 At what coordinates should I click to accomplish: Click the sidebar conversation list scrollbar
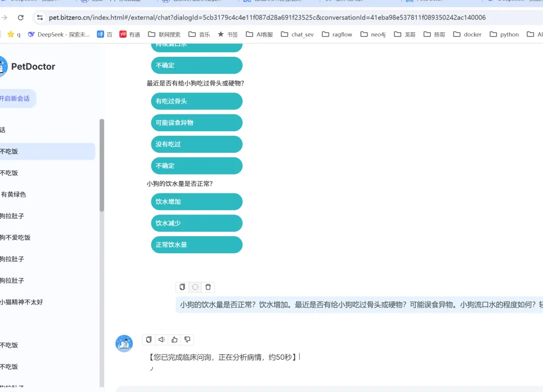pyautogui.click(x=102, y=165)
